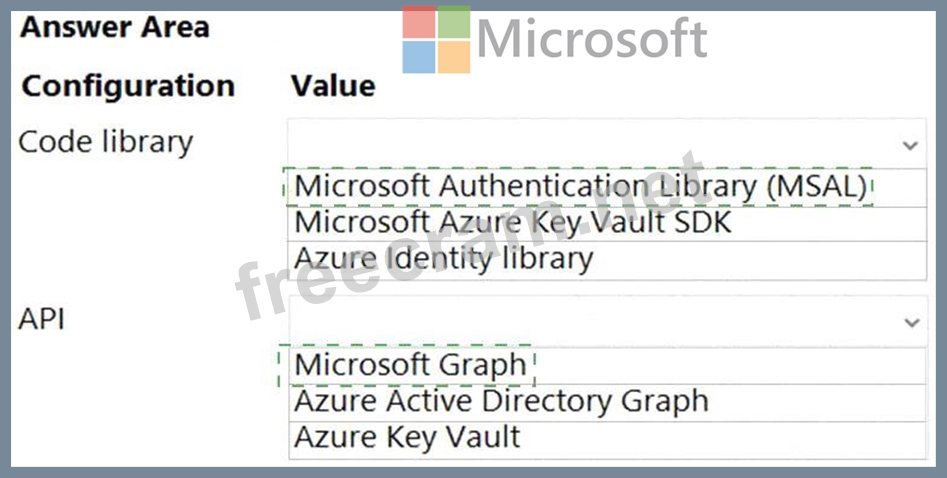
Task: Pick the Azure Key Vault API option
Action: tap(407, 437)
